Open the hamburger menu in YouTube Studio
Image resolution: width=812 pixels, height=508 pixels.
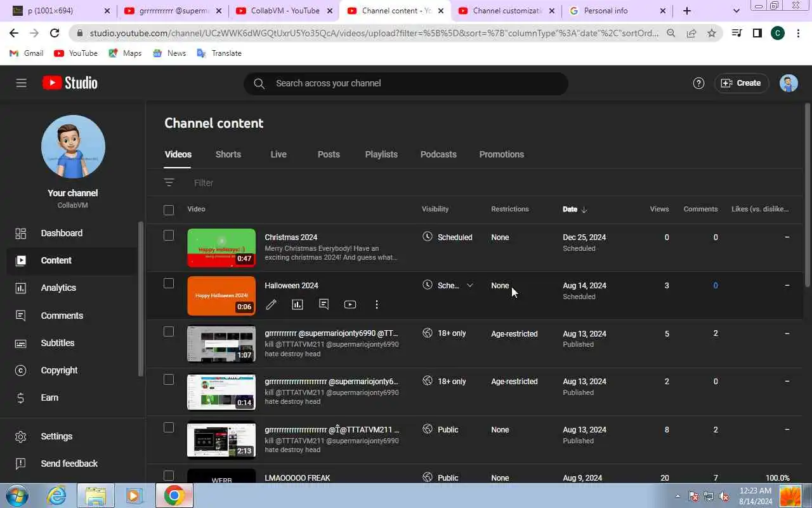coord(22,83)
